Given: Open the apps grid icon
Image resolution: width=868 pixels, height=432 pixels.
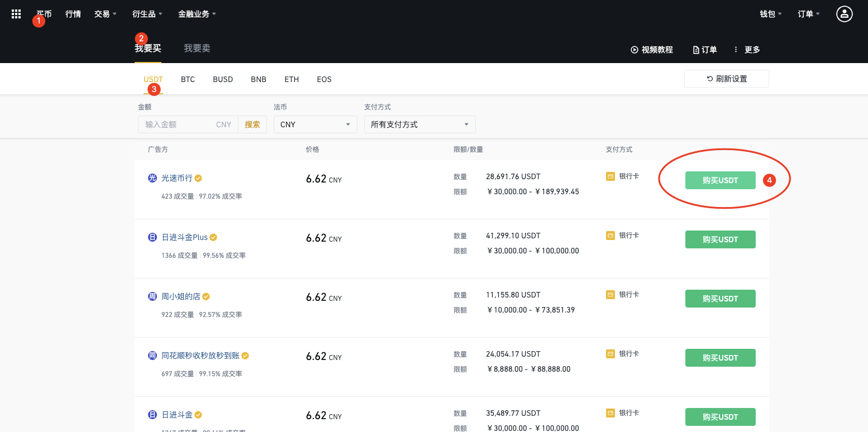Looking at the screenshot, I should pos(16,14).
